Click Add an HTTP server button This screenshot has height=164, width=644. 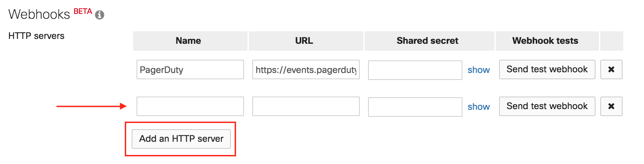tap(181, 139)
